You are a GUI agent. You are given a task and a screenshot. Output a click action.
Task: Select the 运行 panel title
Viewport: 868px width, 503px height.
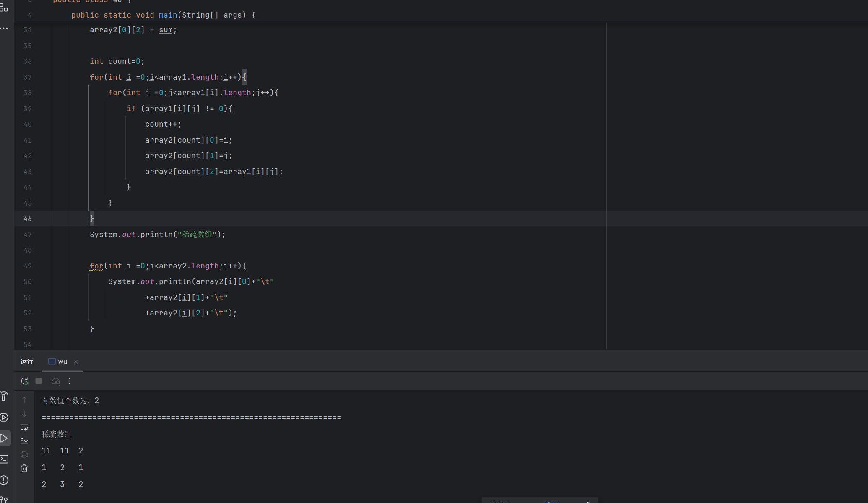click(27, 361)
